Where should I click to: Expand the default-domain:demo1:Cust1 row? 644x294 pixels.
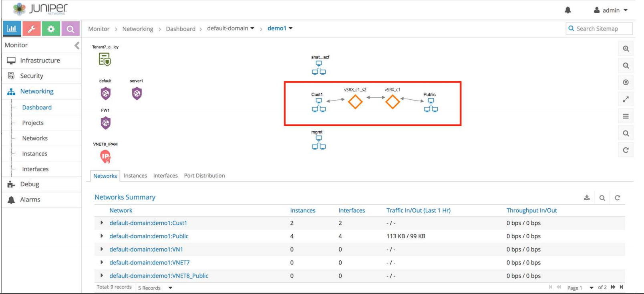[102, 223]
